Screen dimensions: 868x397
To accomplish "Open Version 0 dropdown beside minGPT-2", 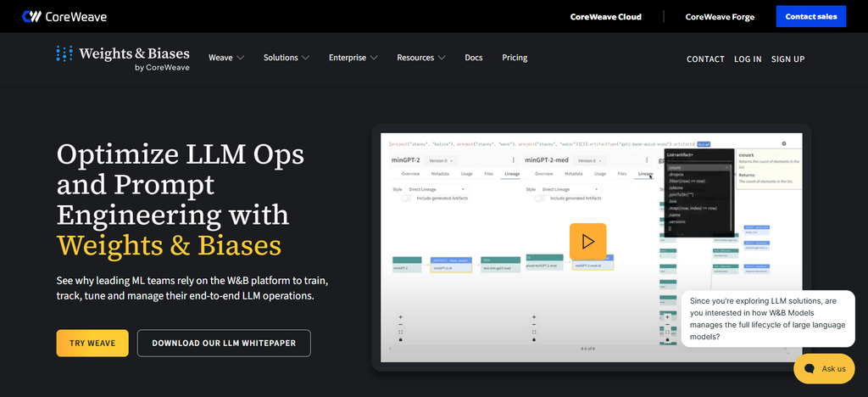I will pos(442,160).
